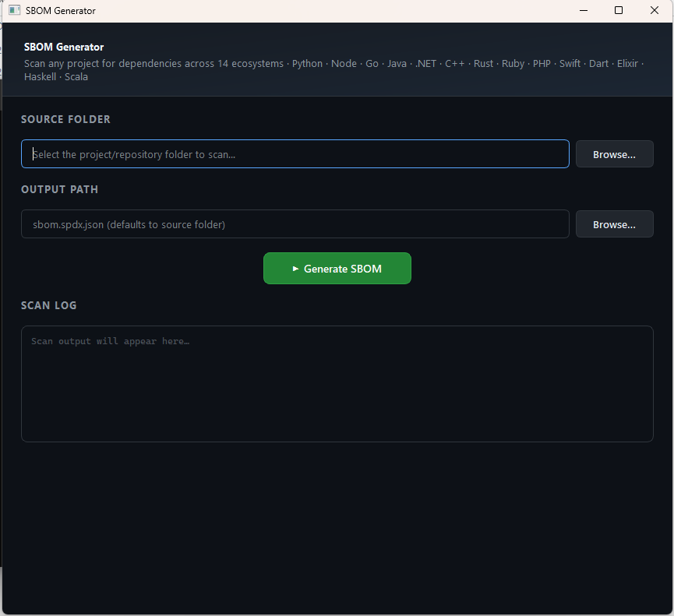Click the word Scala in the description

pyautogui.click(x=76, y=77)
